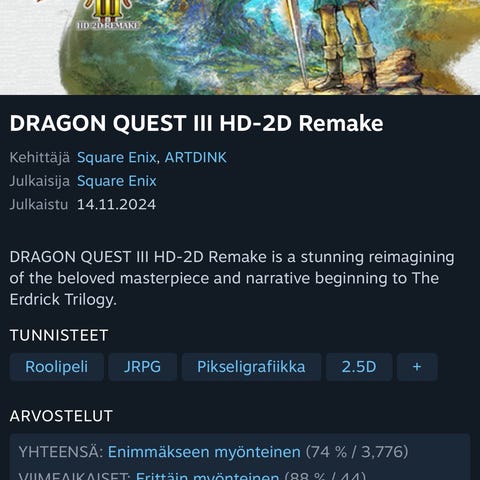Open the ARTDINK developer page
The width and height of the screenshot is (480, 480).
tap(196, 158)
